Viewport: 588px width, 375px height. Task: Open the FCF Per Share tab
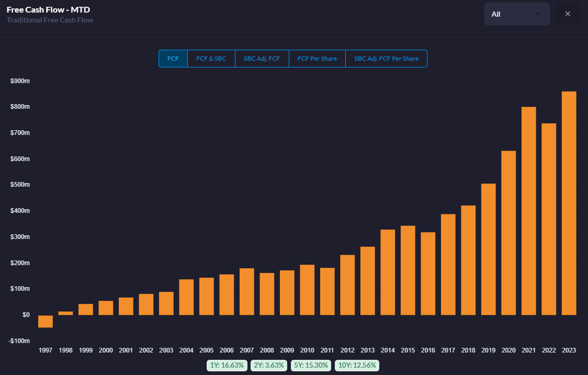coord(317,59)
